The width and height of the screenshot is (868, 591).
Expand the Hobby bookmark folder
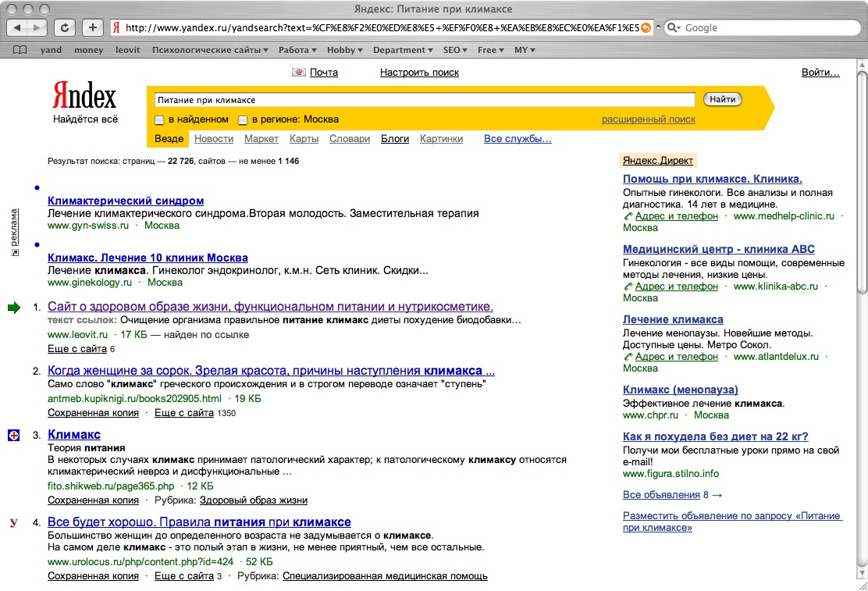click(345, 50)
